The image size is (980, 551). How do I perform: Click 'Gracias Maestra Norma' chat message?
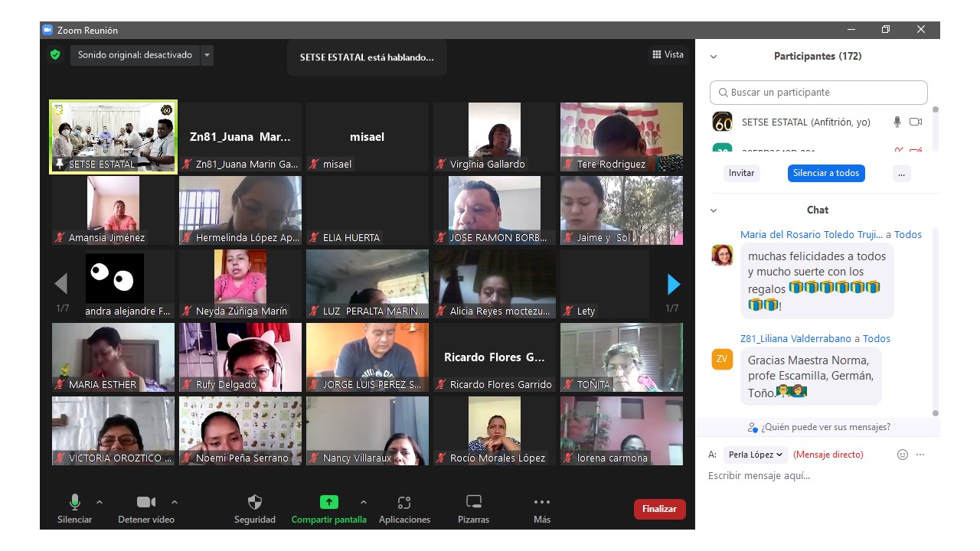(811, 377)
